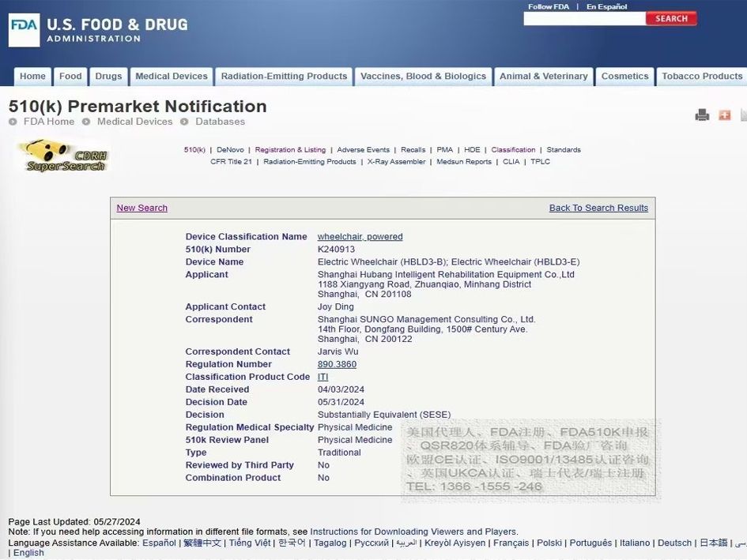Switch language to Polski

click(x=549, y=543)
